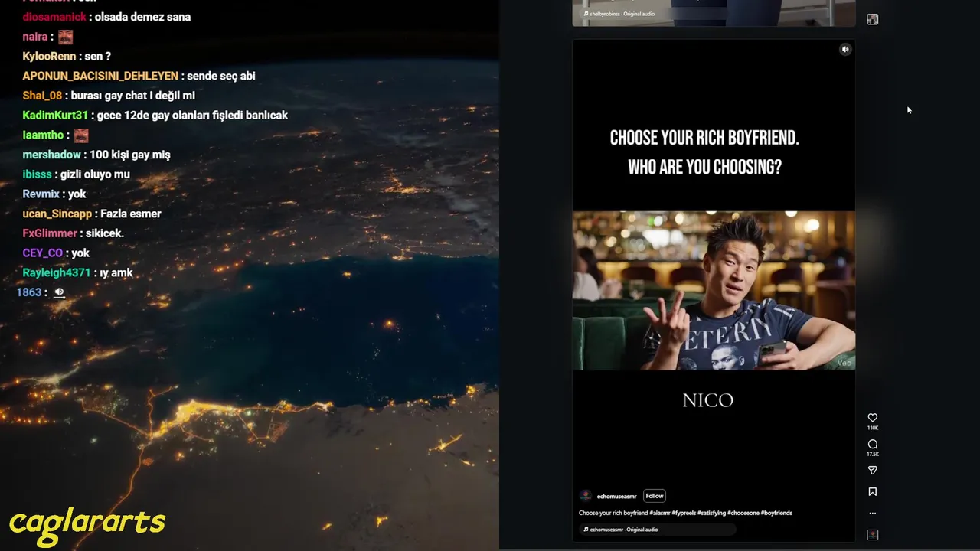The width and height of the screenshot is (980, 551).
Task: Select chat username CEY_CO
Action: [x=42, y=253]
